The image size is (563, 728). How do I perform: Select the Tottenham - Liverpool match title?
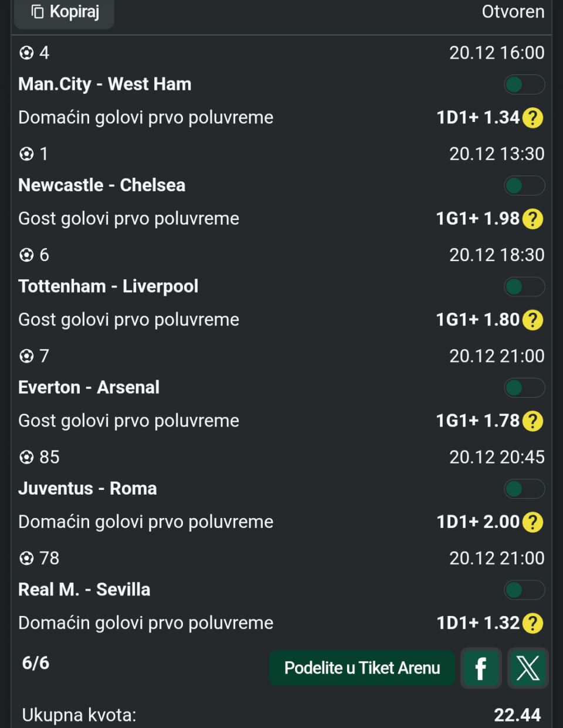[x=108, y=286]
